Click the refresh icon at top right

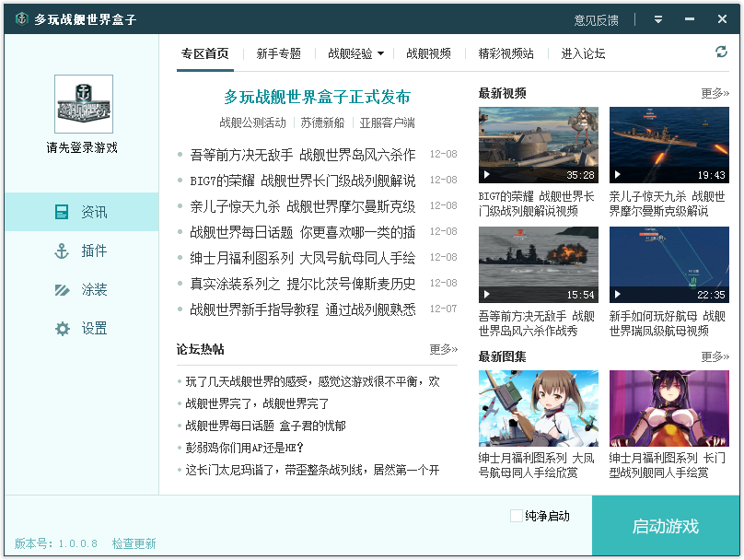721,52
